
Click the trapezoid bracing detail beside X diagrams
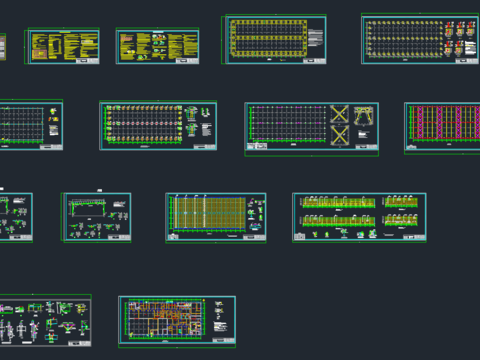(x=363, y=116)
